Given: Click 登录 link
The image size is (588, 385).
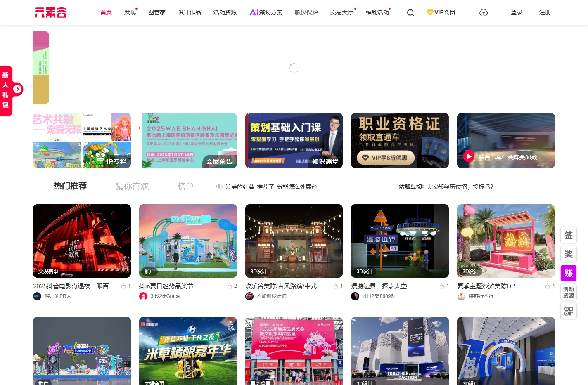Looking at the screenshot, I should (x=517, y=12).
